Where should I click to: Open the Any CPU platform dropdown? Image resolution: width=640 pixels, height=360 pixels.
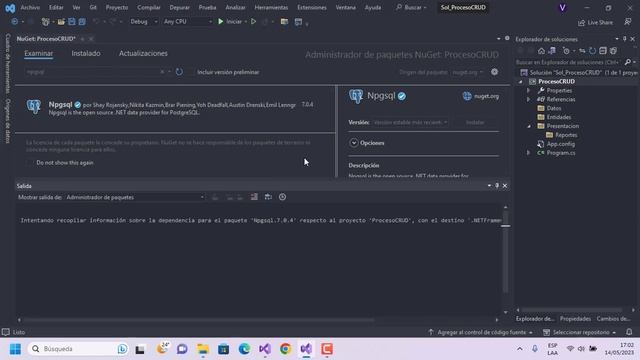click(187, 22)
